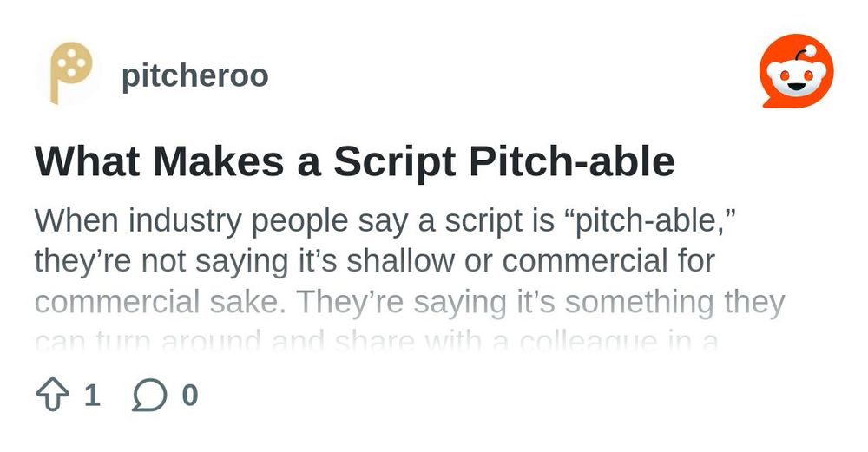Open the pitcheroo username link
The image size is (868, 452).
(194, 75)
